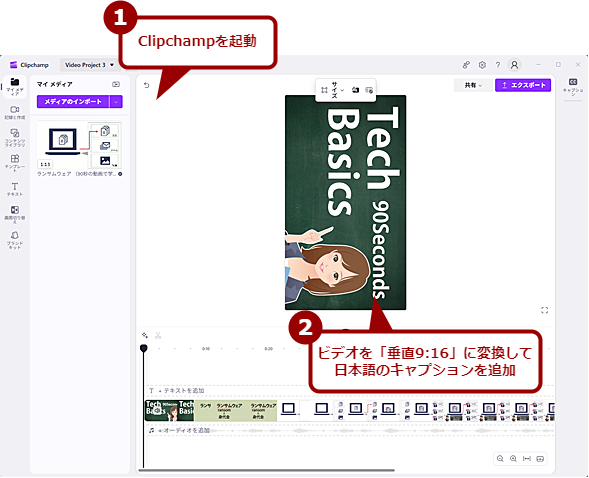
Task: Zoom out the timeline
Action: pos(500,458)
